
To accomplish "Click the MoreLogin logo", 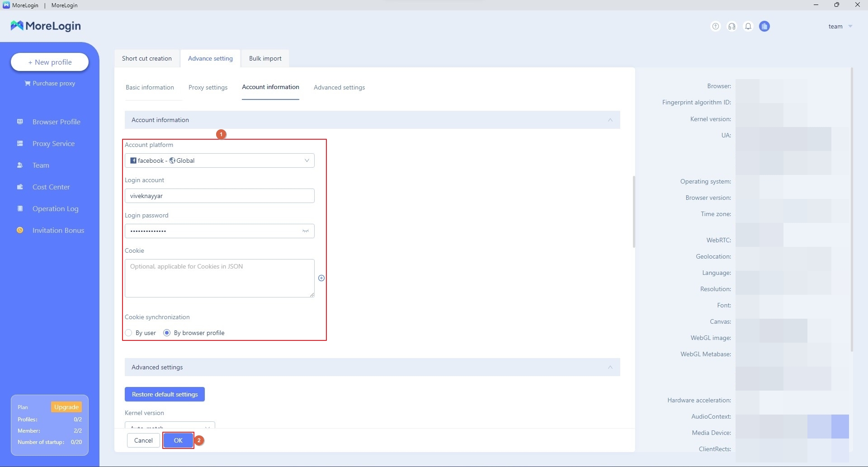I will coord(46,26).
